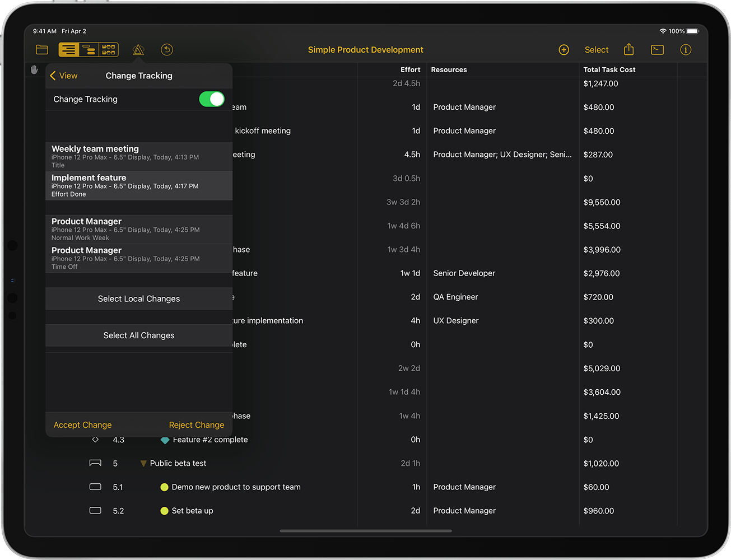
Task: Open the automation console icon
Action: 658,50
